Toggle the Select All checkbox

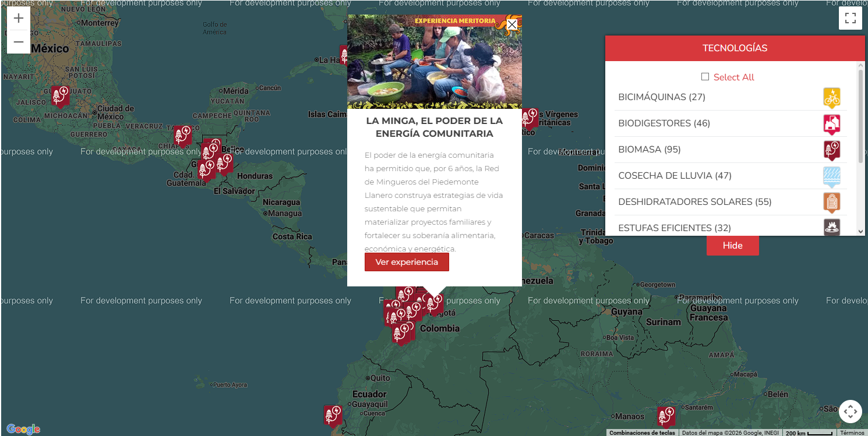pyautogui.click(x=705, y=77)
